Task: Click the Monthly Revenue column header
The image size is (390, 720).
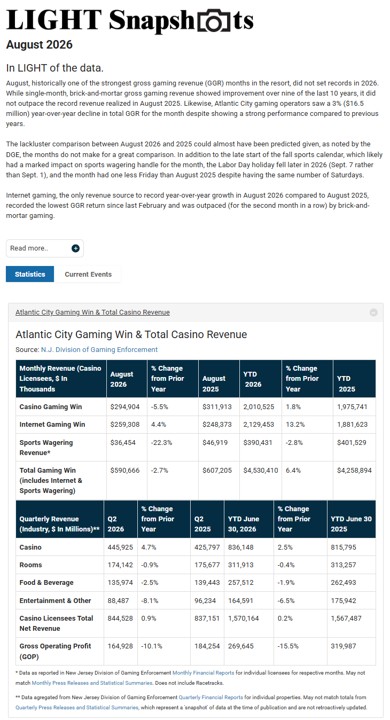Action: point(60,379)
